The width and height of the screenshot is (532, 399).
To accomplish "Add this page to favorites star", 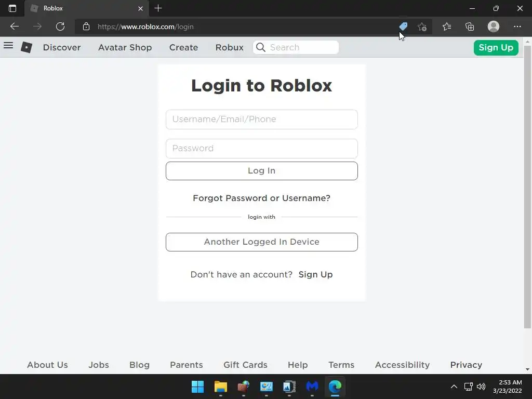I will tap(422, 26).
